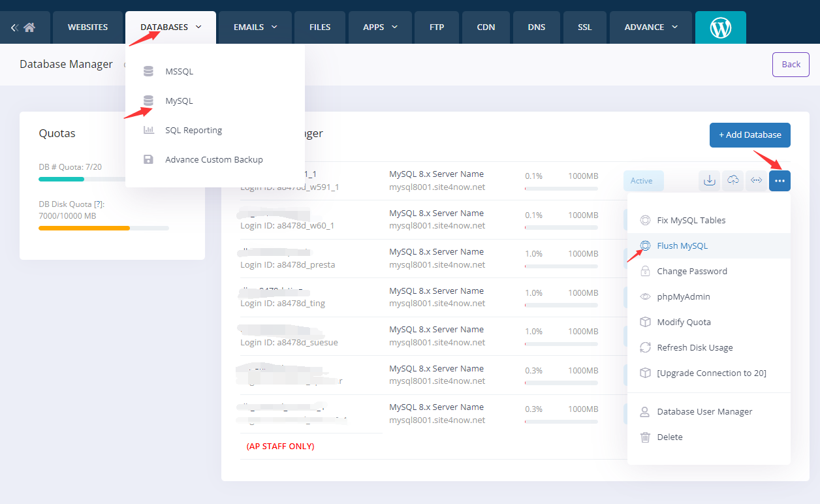Image resolution: width=820 pixels, height=504 pixels.
Task: Click the trash icon beside Delete
Action: 645,437
